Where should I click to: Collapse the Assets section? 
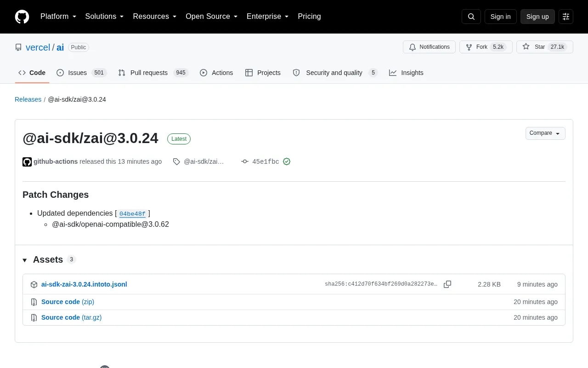tap(25, 260)
